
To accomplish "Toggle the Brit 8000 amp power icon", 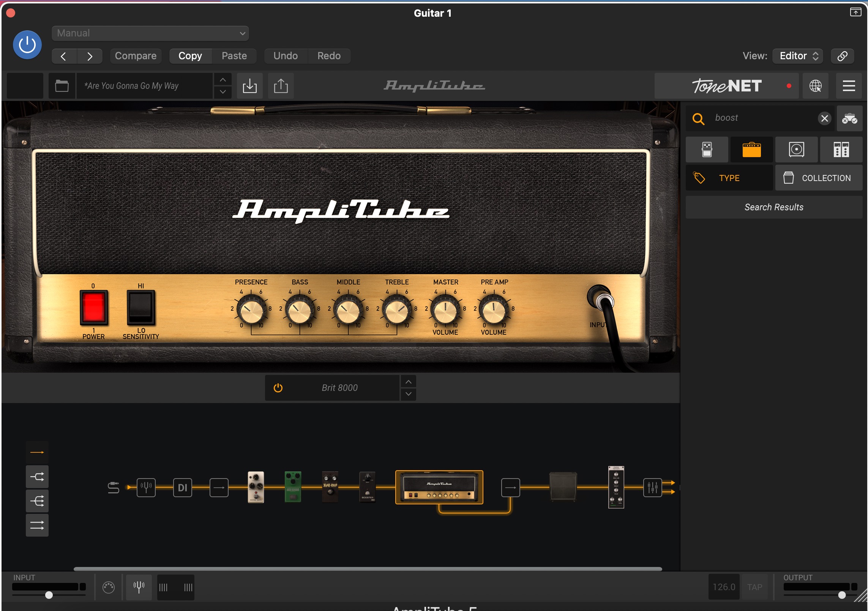I will click(278, 388).
